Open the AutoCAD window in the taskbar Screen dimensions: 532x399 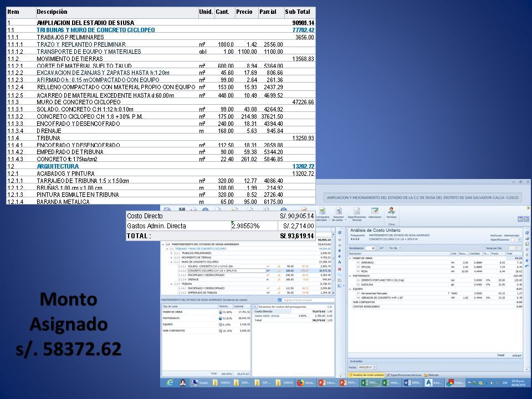coord(433,383)
